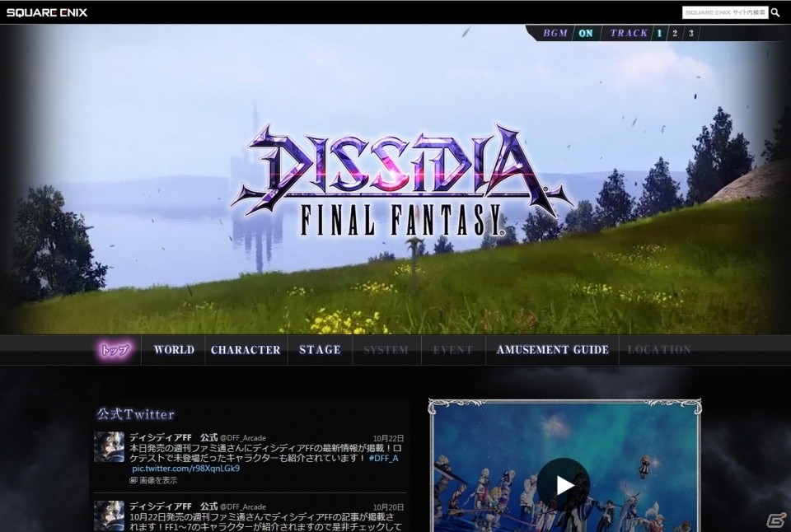
Task: Click the Dissidia Final Fantasy logo
Action: coord(401,180)
